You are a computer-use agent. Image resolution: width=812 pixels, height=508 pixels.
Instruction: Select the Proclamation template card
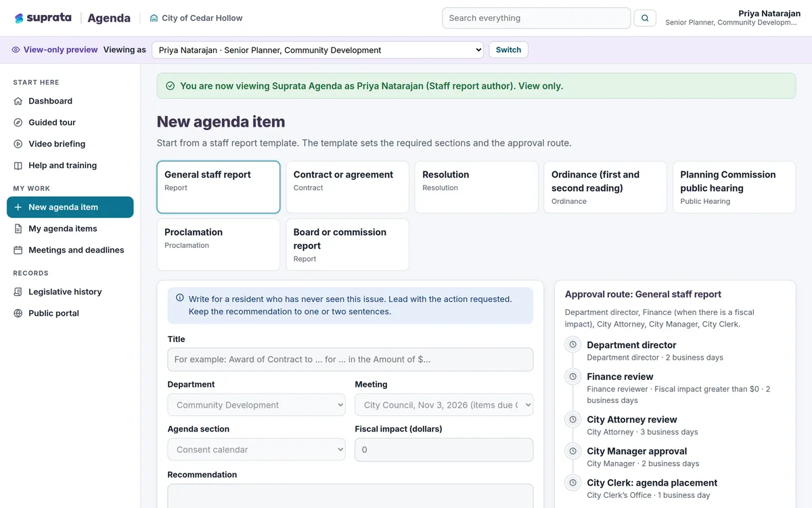click(219, 245)
